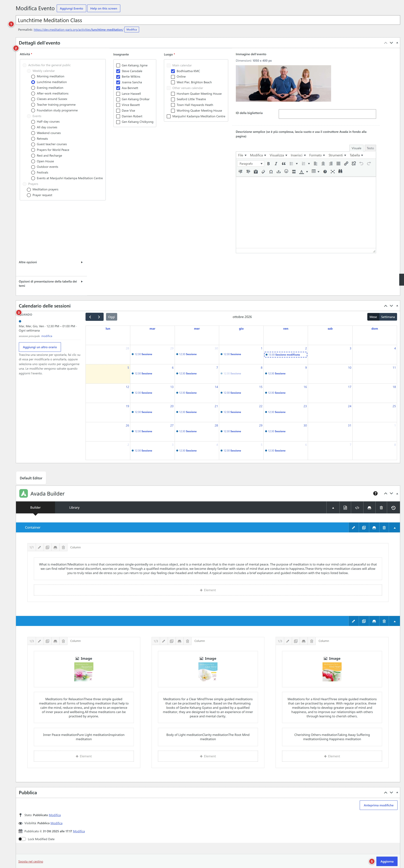Select the Evening meditation radio button
This screenshot has height=868, width=404.
pyautogui.click(x=33, y=88)
